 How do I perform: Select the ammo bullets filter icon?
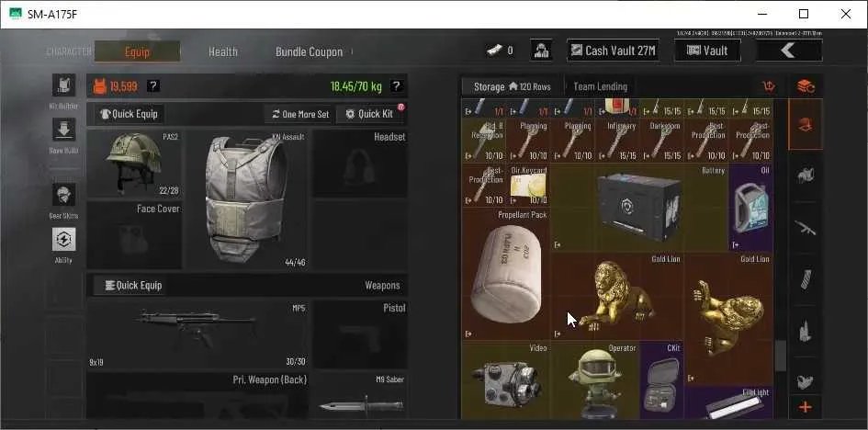[806, 331]
